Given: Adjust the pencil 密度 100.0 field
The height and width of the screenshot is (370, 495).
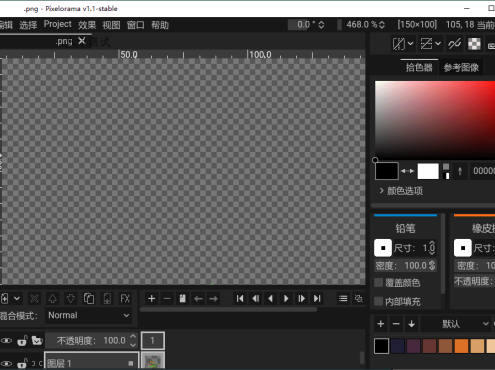Looking at the screenshot, I should click(x=405, y=266).
